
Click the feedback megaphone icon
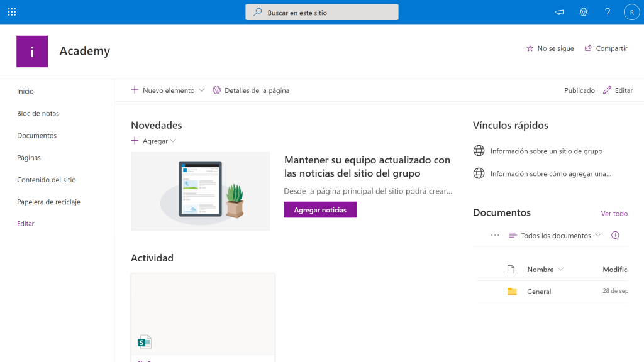tap(559, 11)
